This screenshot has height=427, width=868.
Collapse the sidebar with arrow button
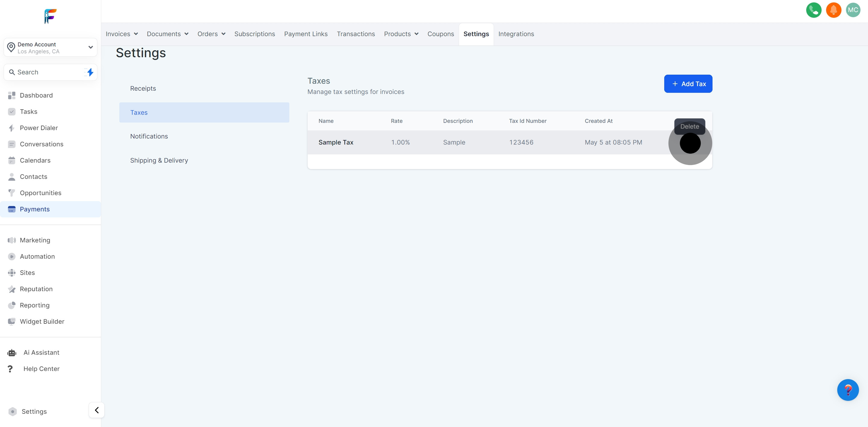click(x=97, y=410)
